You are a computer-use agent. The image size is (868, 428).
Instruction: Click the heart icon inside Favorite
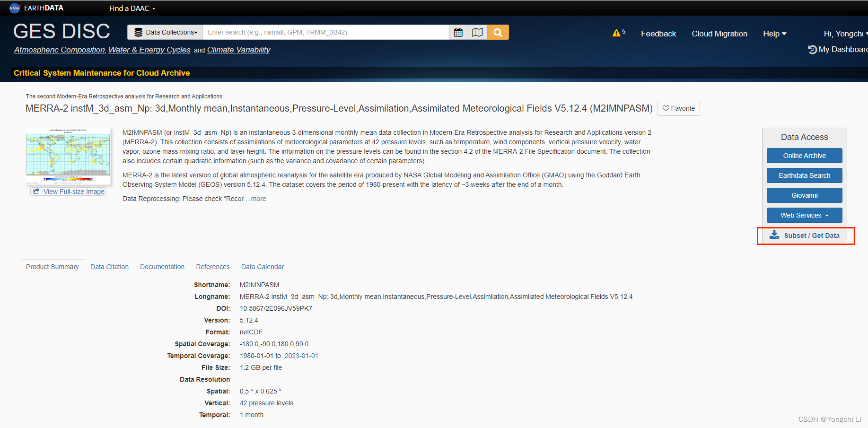(x=666, y=108)
